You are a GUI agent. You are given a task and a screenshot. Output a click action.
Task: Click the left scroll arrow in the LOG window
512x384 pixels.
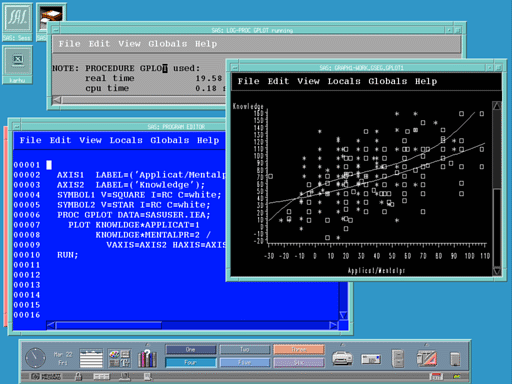pyautogui.click(x=57, y=100)
